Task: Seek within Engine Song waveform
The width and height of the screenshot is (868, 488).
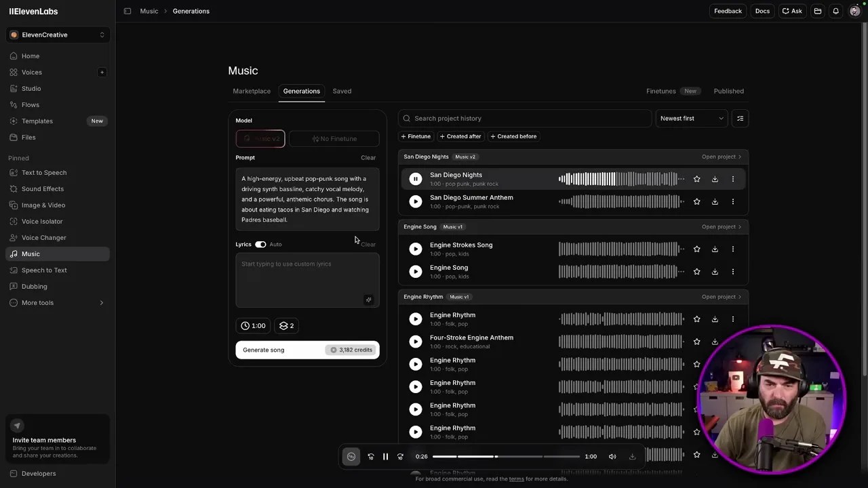Action: pos(621,272)
